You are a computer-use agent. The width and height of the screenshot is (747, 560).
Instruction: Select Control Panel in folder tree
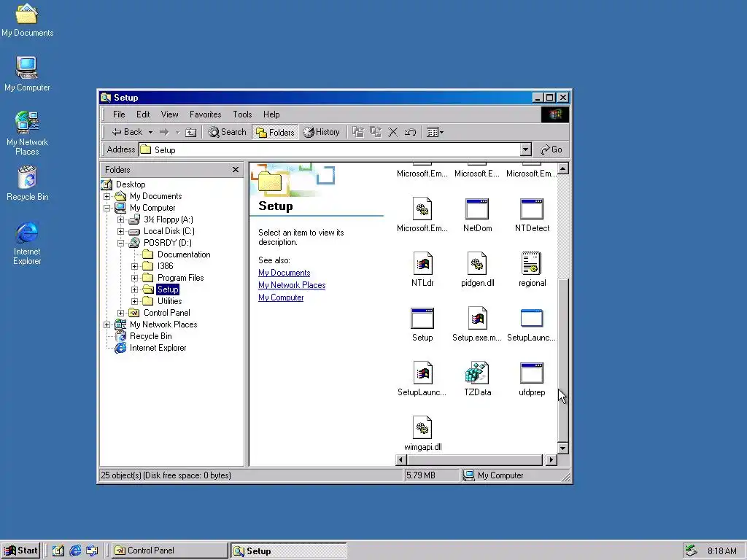[x=167, y=313]
